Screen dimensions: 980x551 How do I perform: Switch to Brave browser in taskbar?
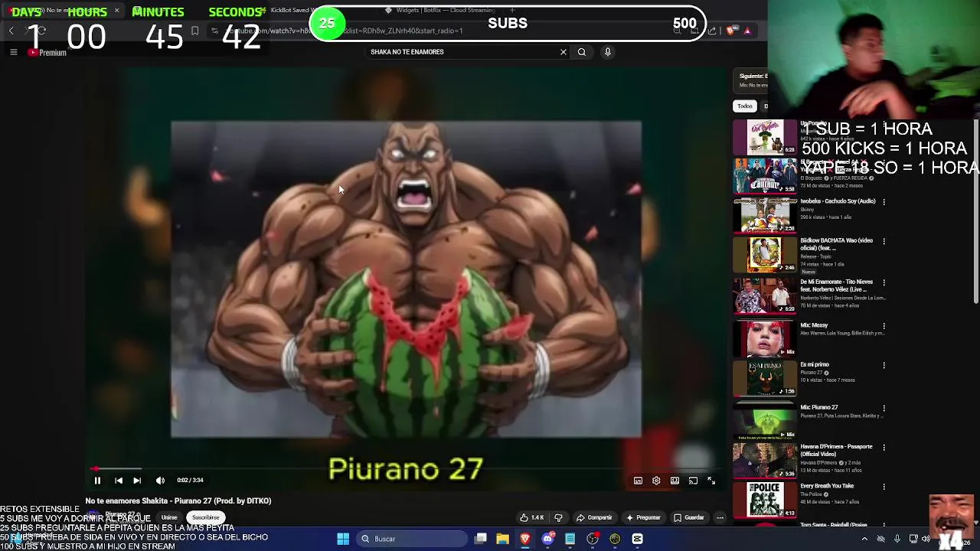pos(525,539)
